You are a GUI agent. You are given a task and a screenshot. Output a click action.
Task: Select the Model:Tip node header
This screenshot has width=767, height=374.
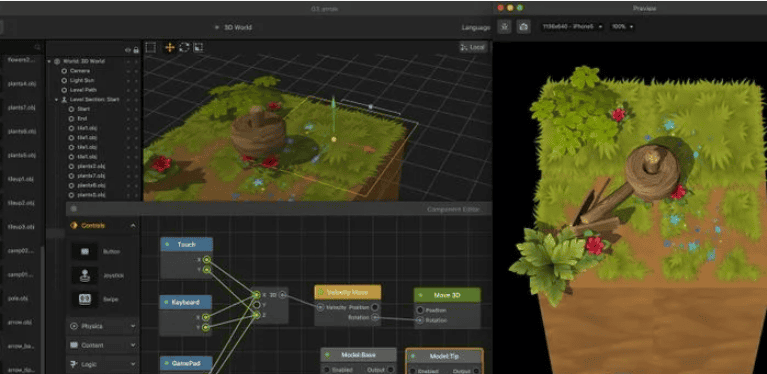(x=445, y=356)
